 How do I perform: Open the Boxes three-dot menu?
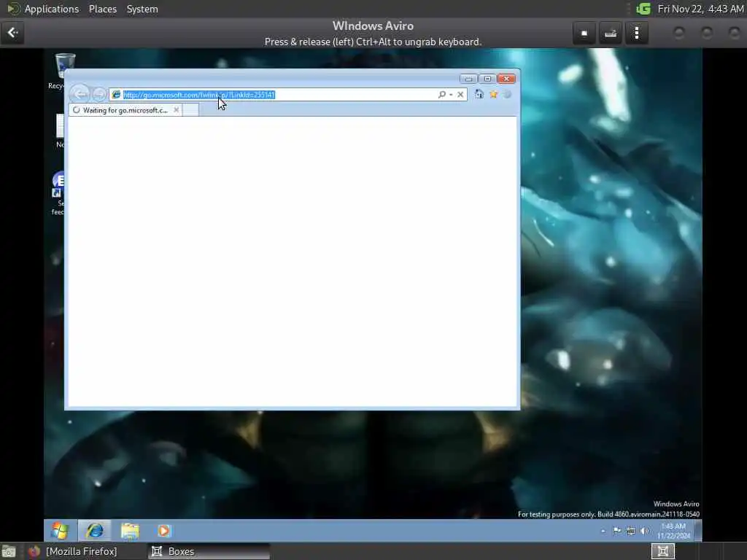(x=636, y=33)
